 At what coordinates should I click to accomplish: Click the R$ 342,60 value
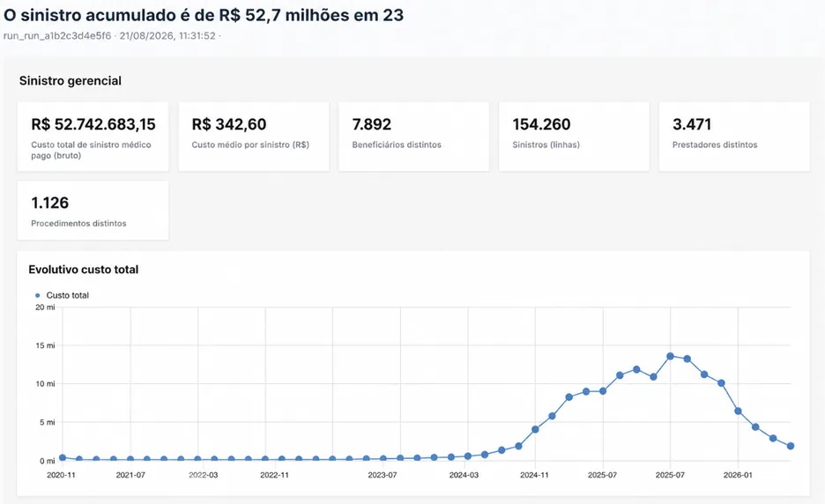click(x=229, y=124)
